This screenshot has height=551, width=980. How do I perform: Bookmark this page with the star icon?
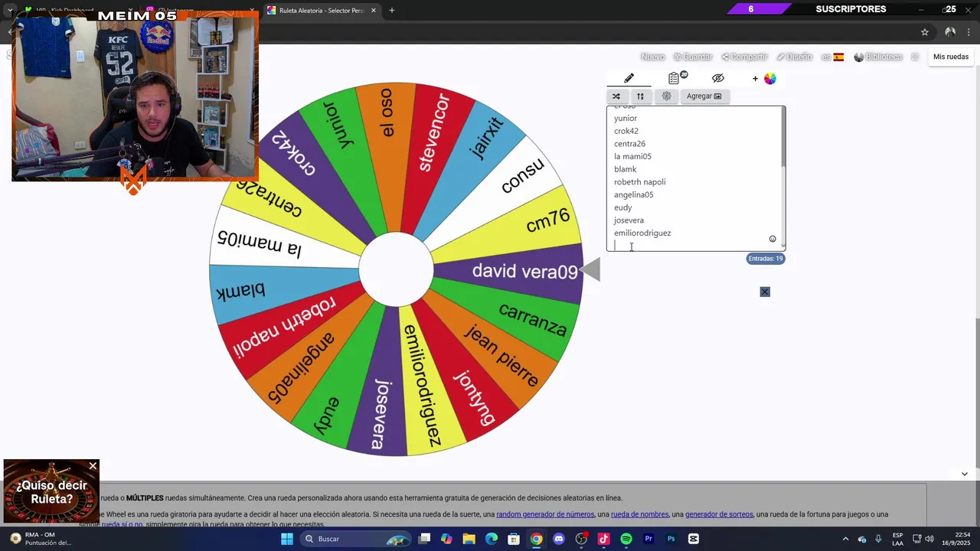click(x=925, y=32)
